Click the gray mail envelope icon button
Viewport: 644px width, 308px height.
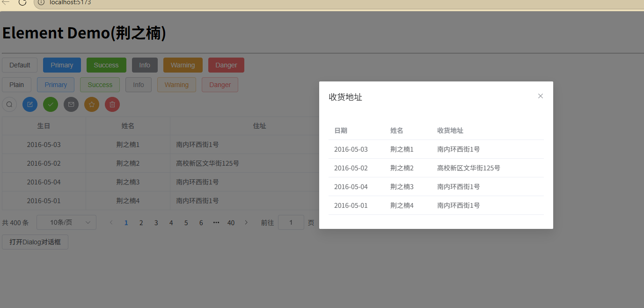71,104
